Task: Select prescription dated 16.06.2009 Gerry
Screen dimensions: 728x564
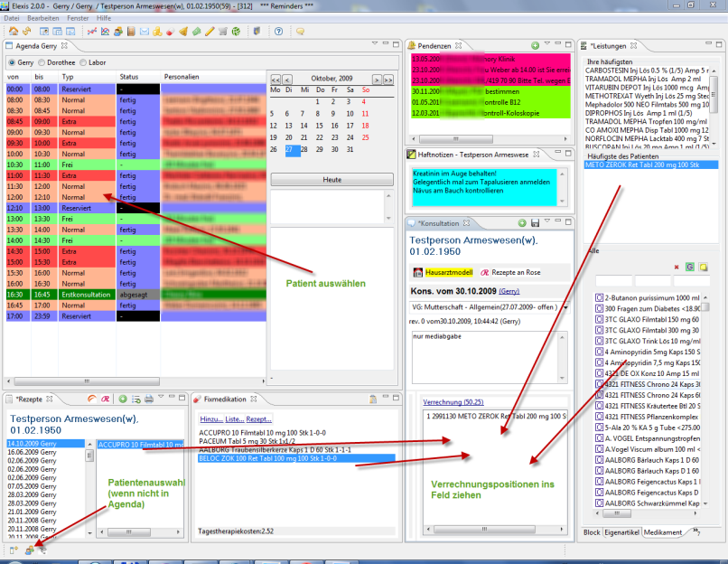Action: 32,452
